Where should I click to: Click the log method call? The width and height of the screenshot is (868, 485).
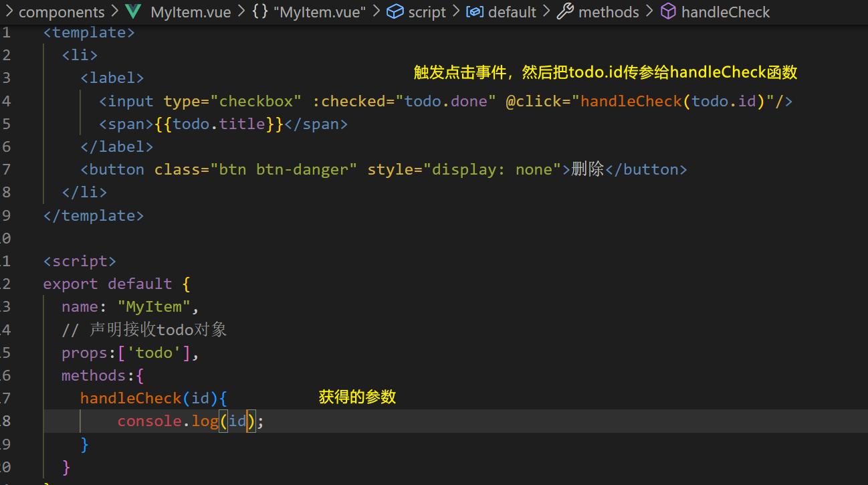pos(205,421)
